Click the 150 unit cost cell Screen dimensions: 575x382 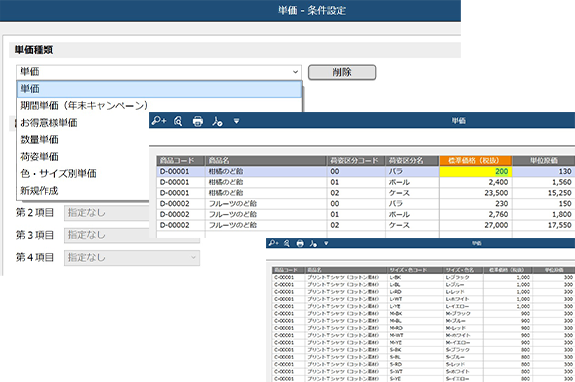coord(543,203)
